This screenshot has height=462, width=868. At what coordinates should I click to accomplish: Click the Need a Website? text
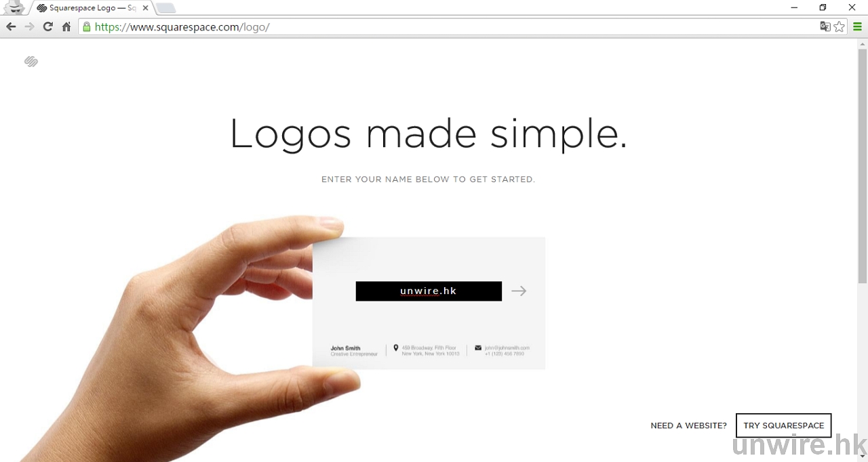click(688, 425)
